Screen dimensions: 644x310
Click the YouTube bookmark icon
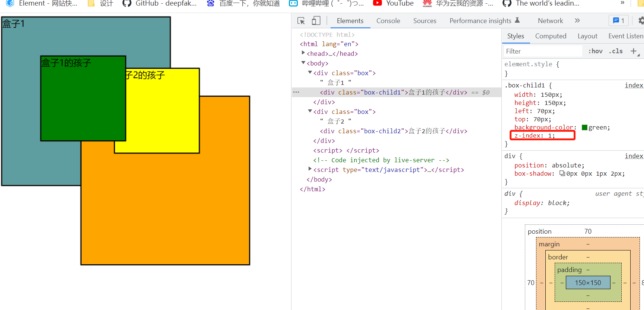(x=377, y=3)
